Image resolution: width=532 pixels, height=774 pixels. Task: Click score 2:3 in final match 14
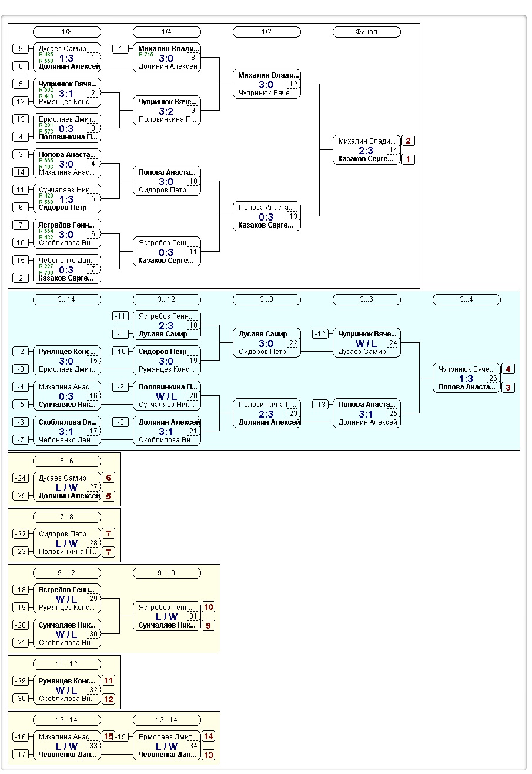tap(366, 151)
